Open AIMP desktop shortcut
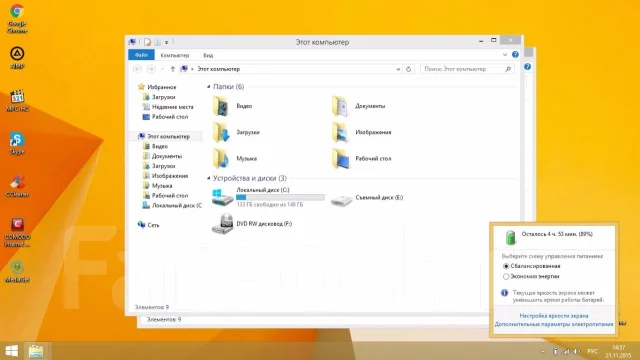Image resolution: width=640 pixels, height=360 pixels. [17, 58]
